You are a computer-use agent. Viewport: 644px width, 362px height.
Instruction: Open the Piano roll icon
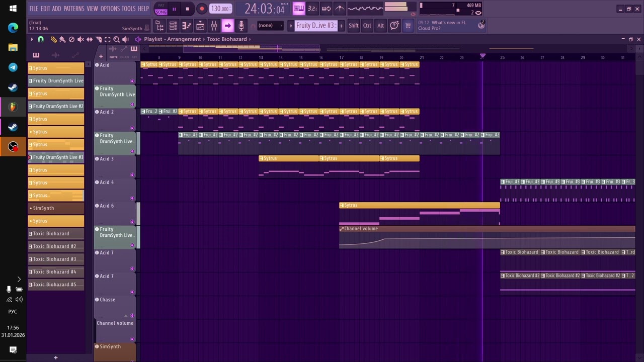click(x=187, y=26)
